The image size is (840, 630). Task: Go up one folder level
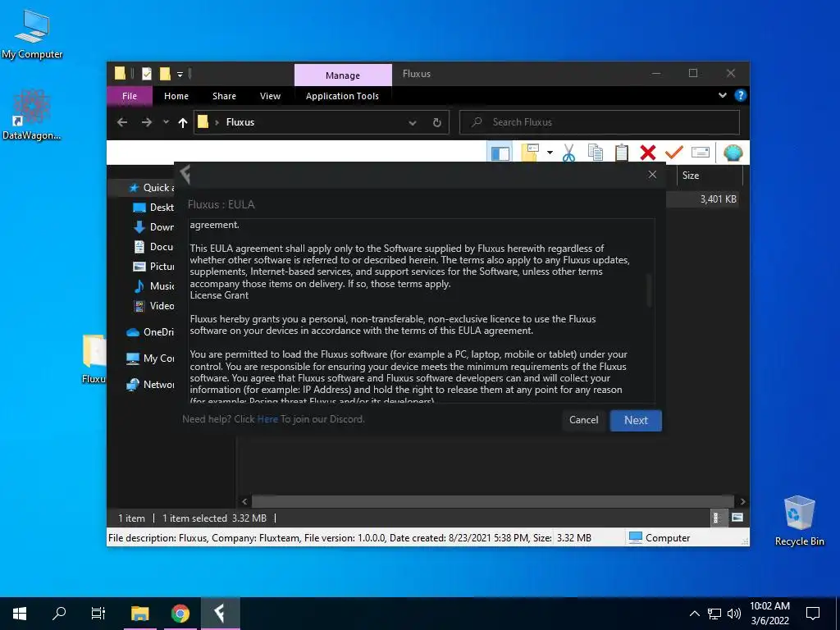pyautogui.click(x=183, y=123)
